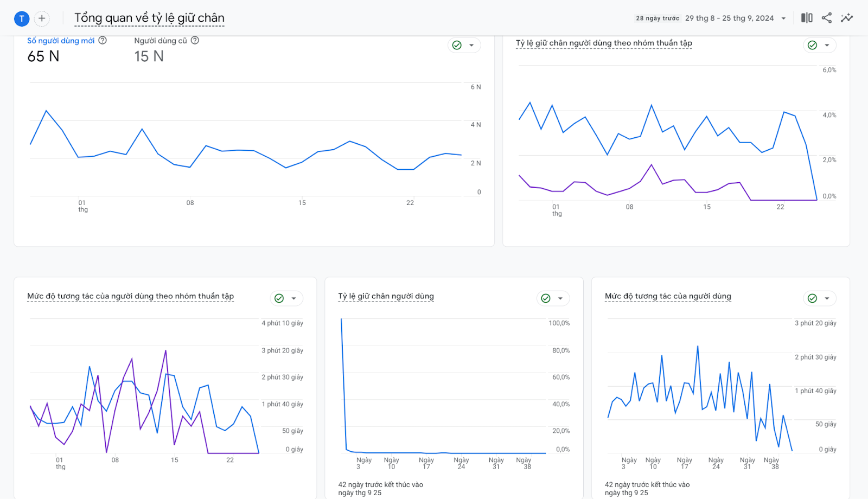This screenshot has height=499, width=868.
Task: Click green check on Tỷ lệ giữ chân người dùng card
Action: pyautogui.click(x=546, y=298)
